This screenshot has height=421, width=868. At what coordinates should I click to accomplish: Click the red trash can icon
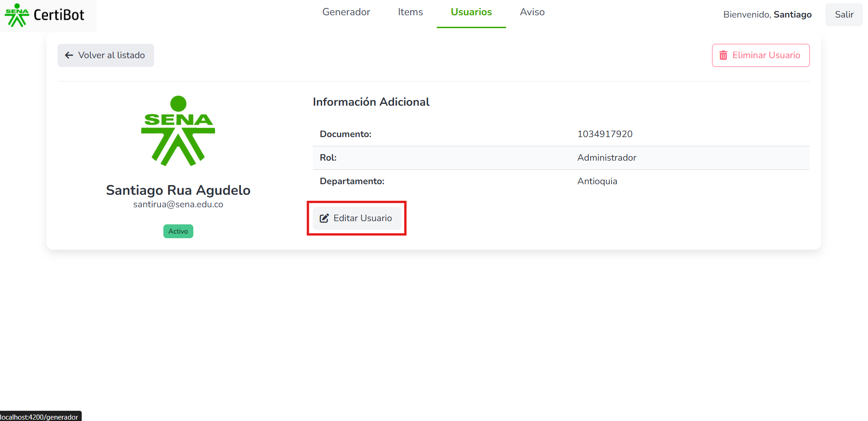point(723,55)
